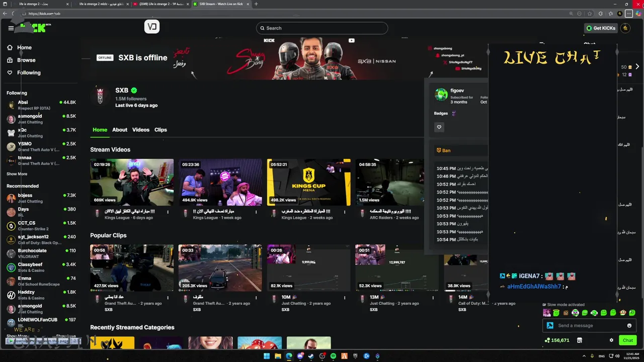Click the Home icon in sidebar

coord(10,47)
